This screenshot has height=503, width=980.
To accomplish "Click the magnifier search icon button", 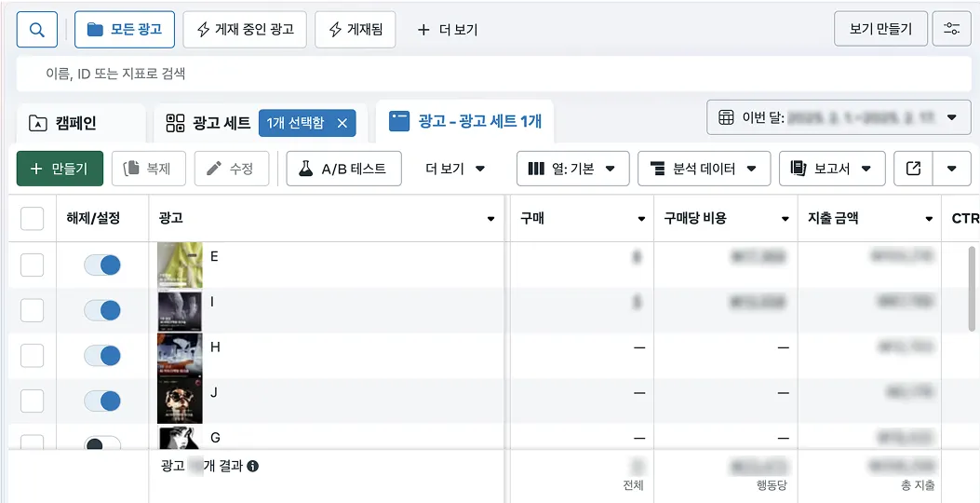I will tap(37, 30).
